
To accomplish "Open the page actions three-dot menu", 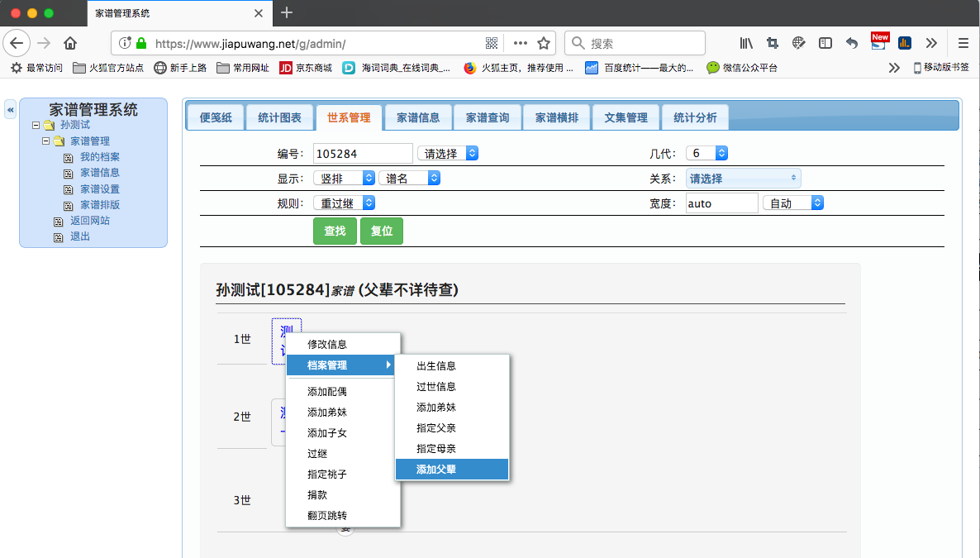I will [520, 43].
